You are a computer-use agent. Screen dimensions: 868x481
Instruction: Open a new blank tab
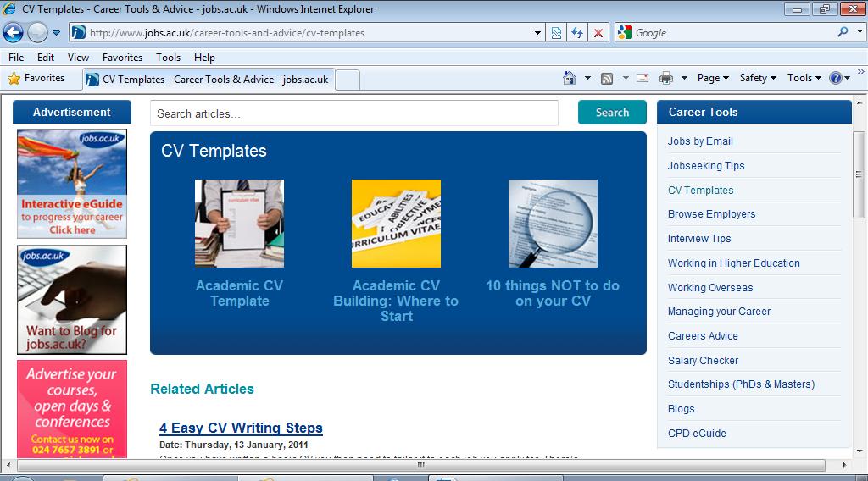pos(348,80)
